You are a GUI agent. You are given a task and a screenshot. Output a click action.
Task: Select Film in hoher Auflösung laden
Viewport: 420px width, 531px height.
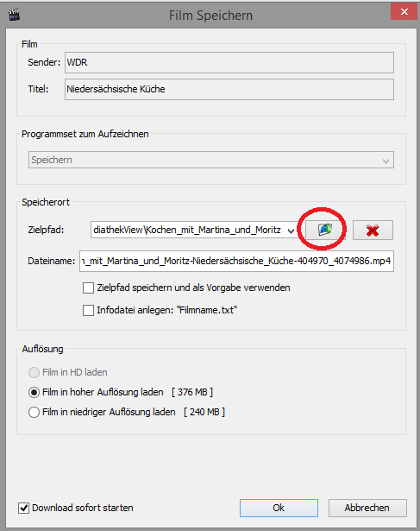coord(34,393)
